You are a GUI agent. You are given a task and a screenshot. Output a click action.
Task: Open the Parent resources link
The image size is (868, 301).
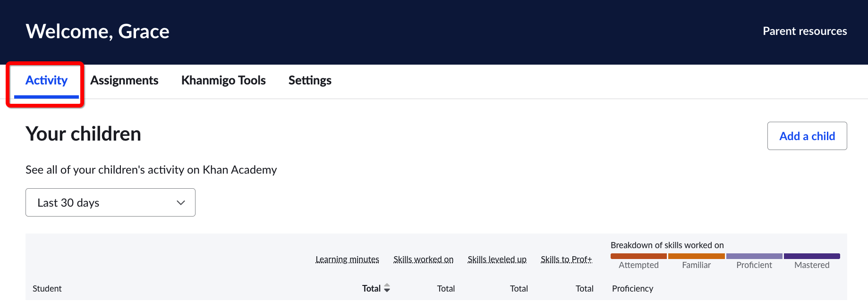coord(805,31)
